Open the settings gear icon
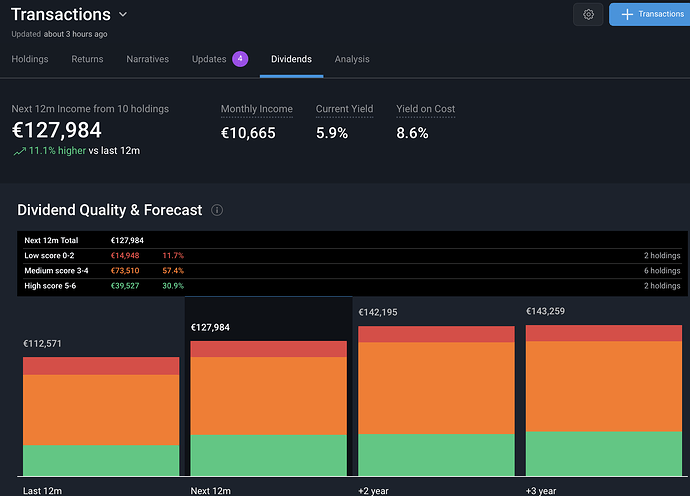 coord(588,14)
